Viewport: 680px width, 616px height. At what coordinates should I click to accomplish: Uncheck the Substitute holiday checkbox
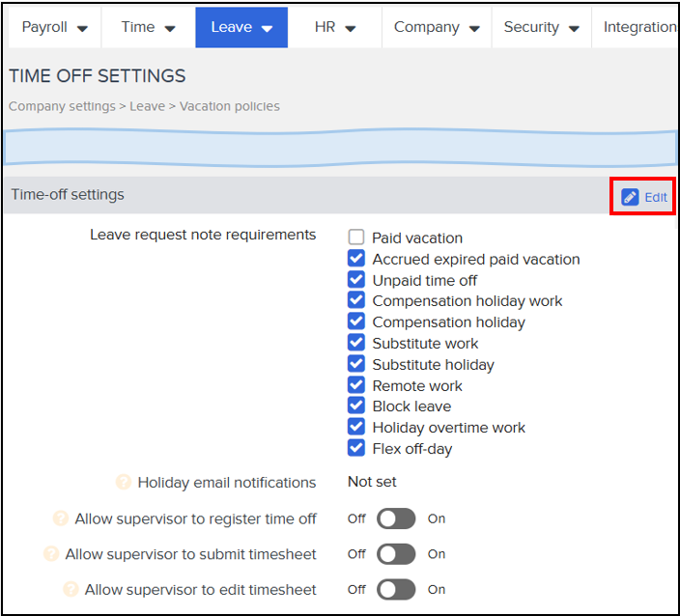click(356, 364)
